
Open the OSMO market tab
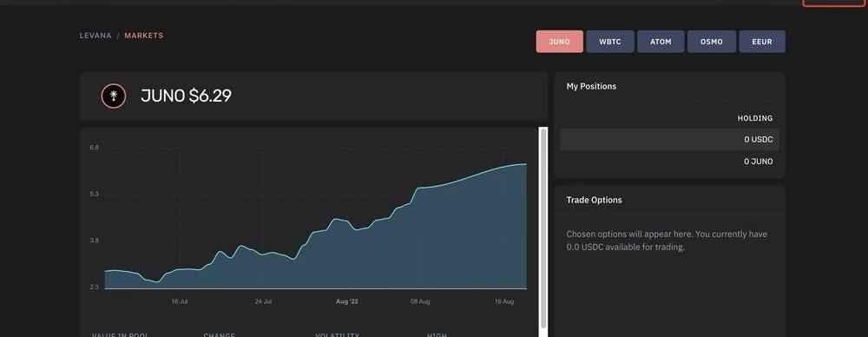tap(712, 42)
